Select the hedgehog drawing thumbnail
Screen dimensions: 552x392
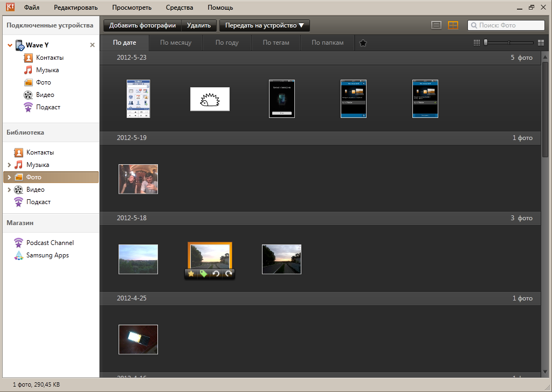point(210,99)
